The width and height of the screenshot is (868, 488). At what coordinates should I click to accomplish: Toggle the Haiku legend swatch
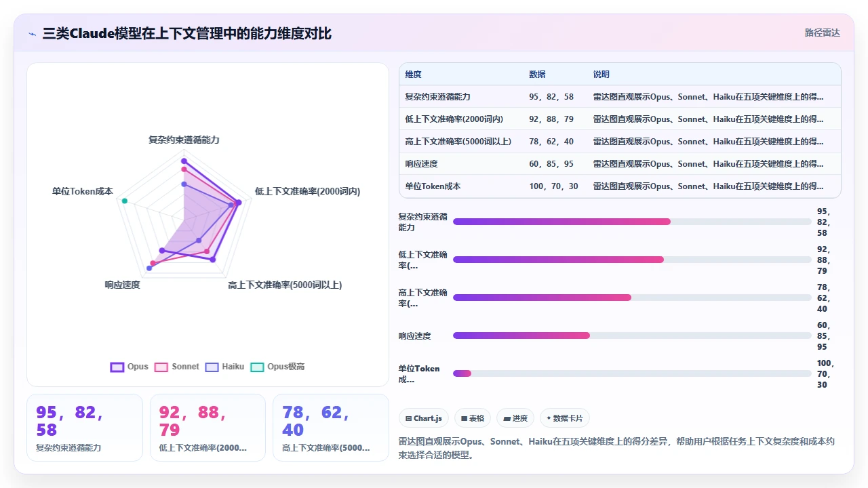(212, 367)
